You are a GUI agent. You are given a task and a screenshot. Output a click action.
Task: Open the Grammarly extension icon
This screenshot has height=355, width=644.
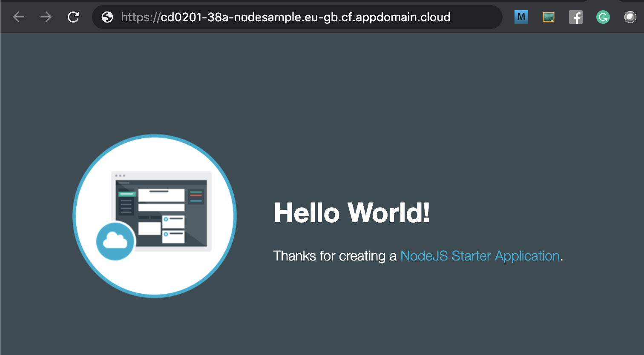(x=603, y=17)
